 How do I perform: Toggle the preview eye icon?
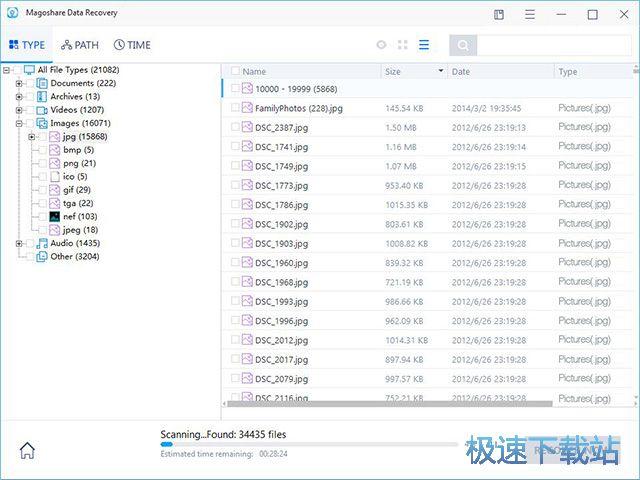381,45
